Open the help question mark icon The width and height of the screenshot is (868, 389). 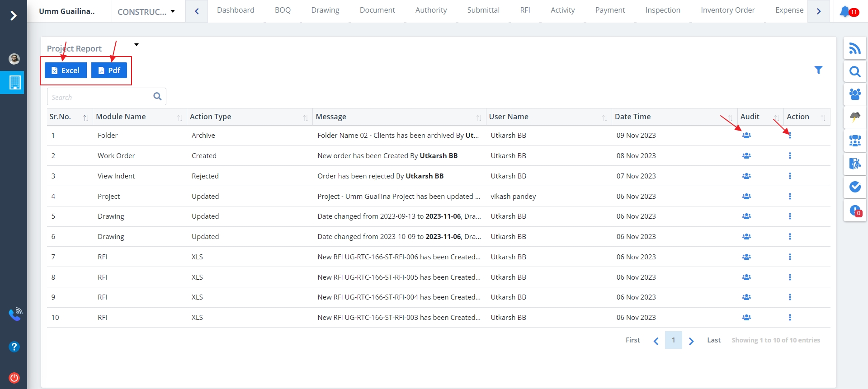(14, 347)
